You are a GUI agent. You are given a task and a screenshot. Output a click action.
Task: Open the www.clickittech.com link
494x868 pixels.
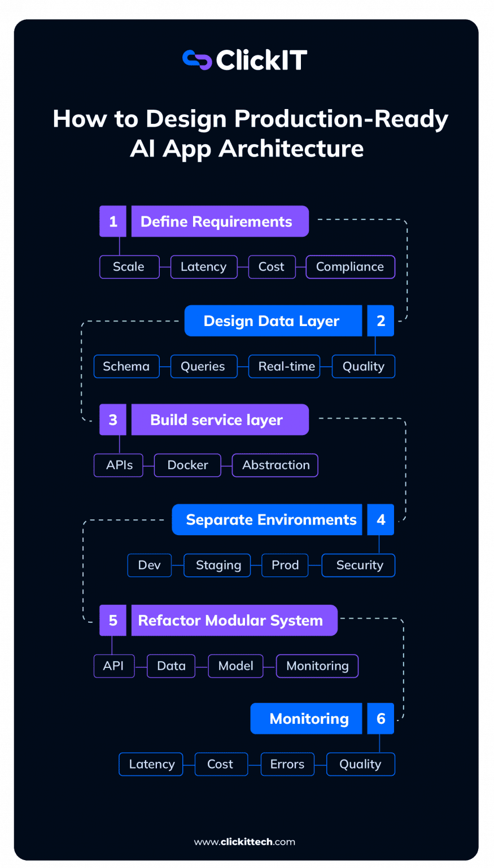[244, 841]
